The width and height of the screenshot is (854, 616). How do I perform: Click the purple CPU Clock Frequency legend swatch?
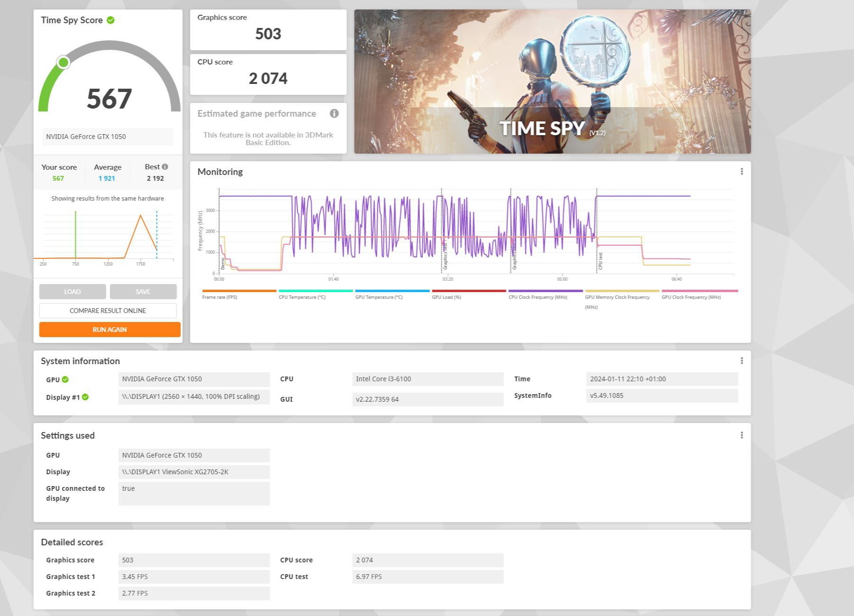[x=545, y=291]
